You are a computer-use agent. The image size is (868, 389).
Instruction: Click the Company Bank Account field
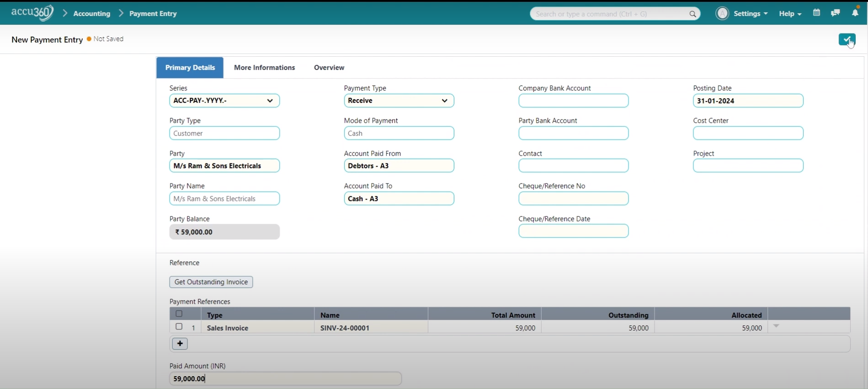pos(574,101)
